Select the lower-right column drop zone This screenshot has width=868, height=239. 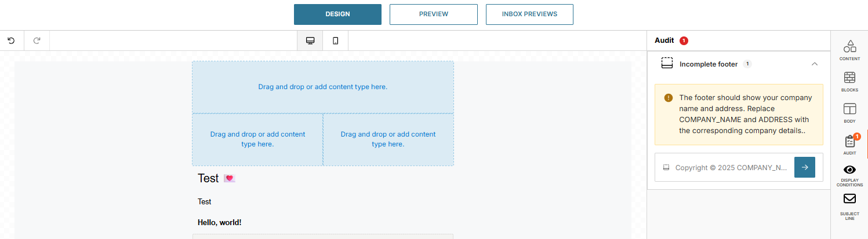point(388,139)
